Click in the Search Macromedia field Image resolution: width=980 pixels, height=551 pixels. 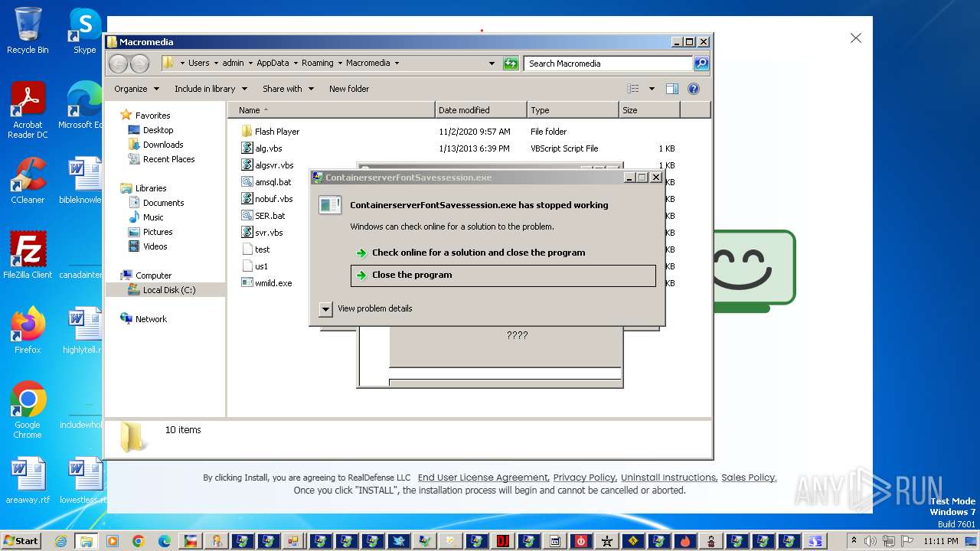(x=609, y=64)
